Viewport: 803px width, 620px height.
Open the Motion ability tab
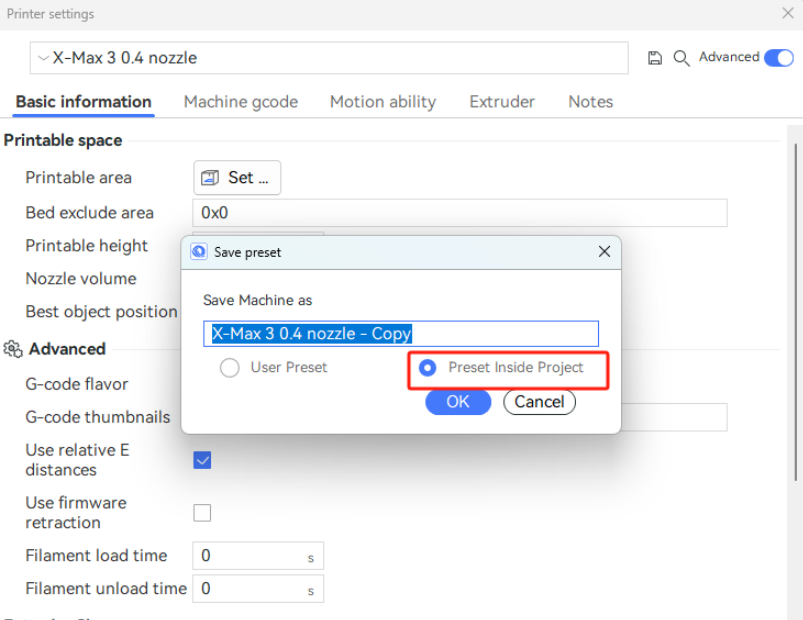pos(382,102)
